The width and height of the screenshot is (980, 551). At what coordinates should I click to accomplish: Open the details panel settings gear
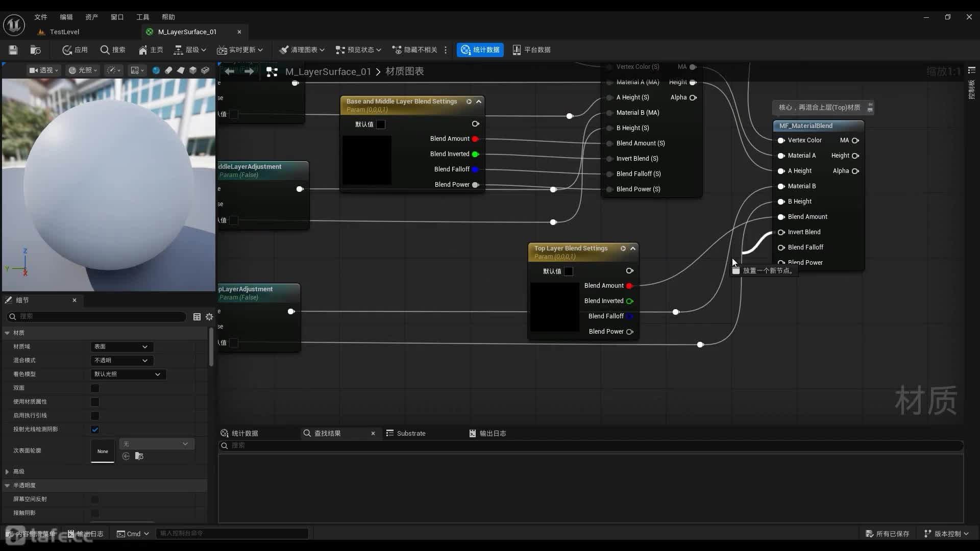(209, 317)
